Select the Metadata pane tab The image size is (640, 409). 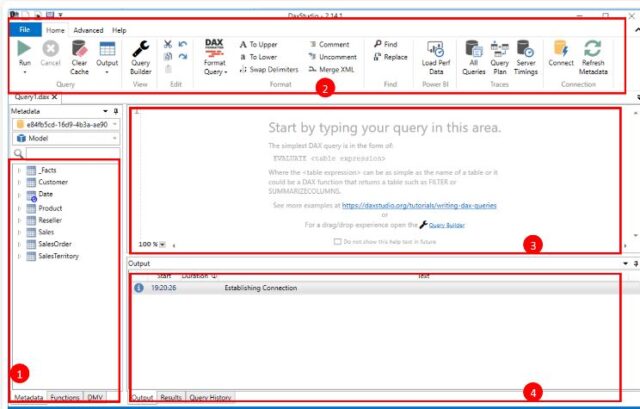click(29, 397)
